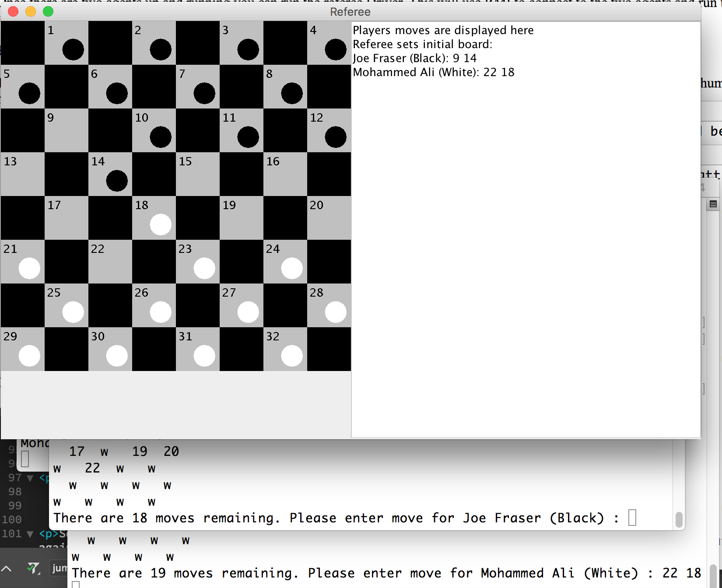Maximize the Referee window with green button
722x588 pixels.
(48, 11)
